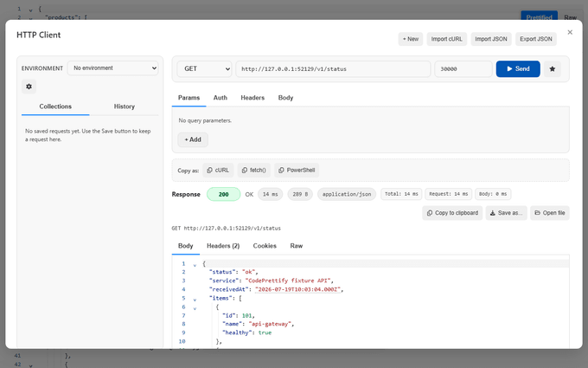Click the timeout field showing 30000
Screen dimensions: 588x368
click(x=463, y=68)
